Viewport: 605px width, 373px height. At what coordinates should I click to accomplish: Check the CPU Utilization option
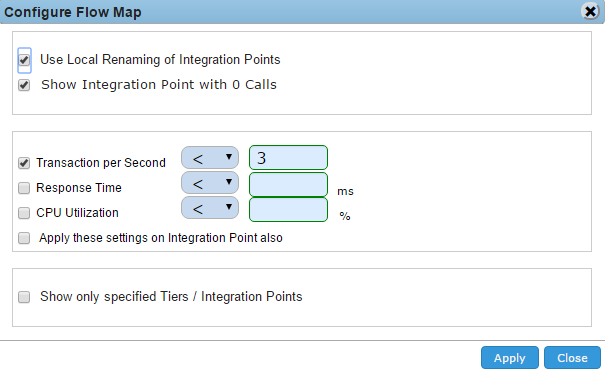point(24,213)
